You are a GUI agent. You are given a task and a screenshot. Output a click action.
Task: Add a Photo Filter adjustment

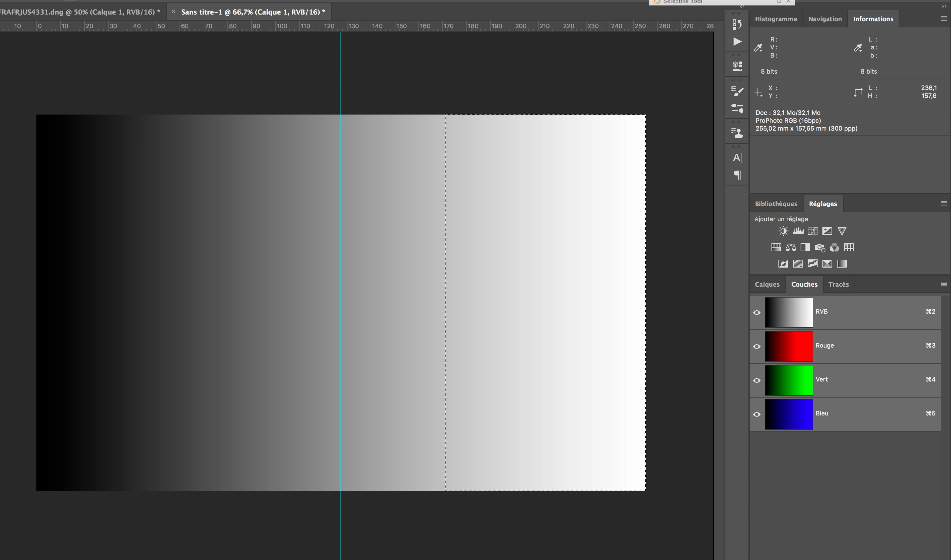coord(820,248)
